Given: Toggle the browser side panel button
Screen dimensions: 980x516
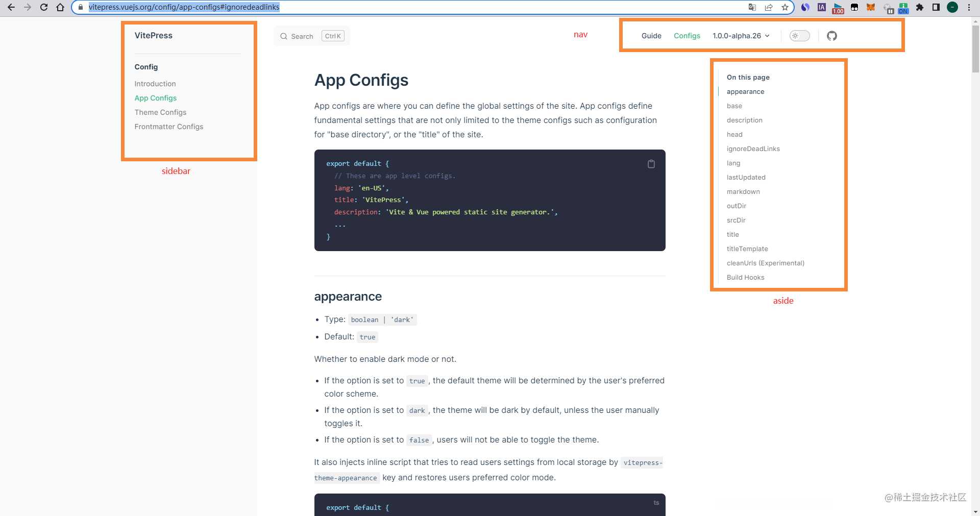Looking at the screenshot, I should 936,7.
